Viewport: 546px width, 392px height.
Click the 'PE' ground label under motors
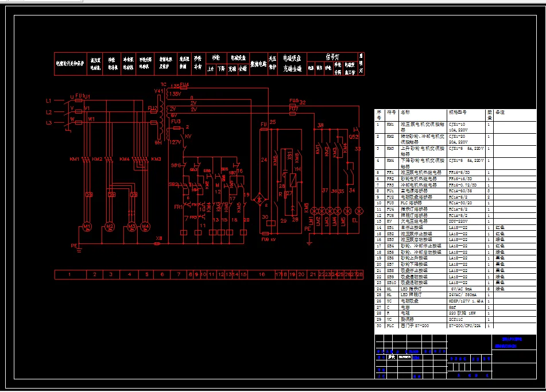[74, 246]
